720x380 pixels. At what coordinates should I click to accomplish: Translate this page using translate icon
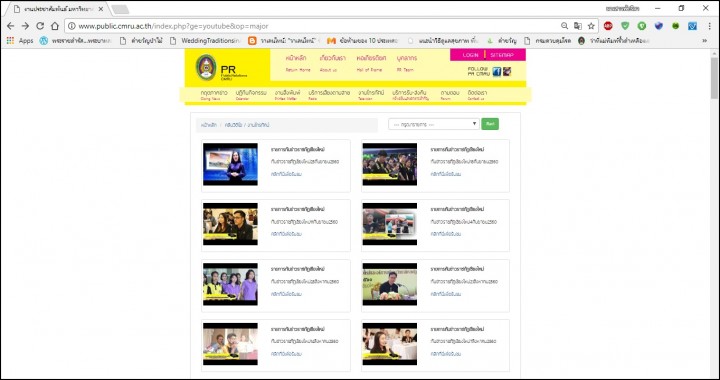pyautogui.click(x=578, y=26)
